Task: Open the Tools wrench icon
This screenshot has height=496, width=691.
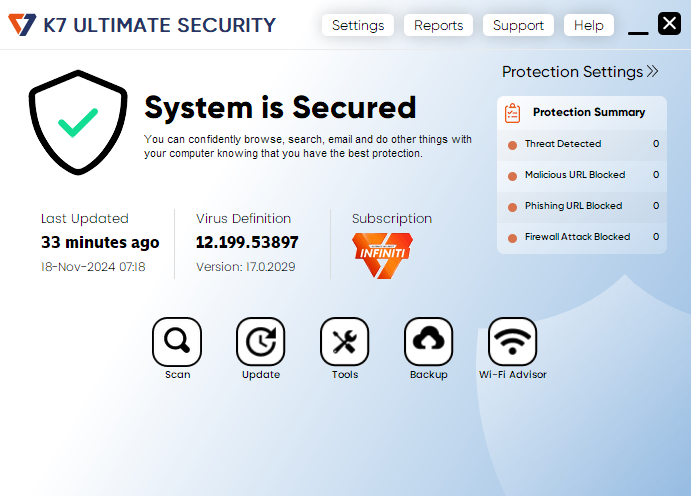Action: [344, 342]
